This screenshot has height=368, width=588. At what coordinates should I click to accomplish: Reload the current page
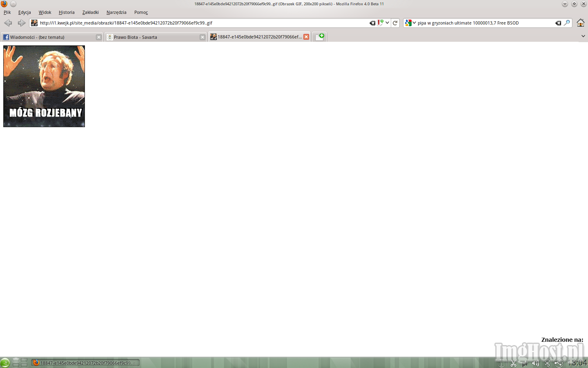(x=395, y=23)
